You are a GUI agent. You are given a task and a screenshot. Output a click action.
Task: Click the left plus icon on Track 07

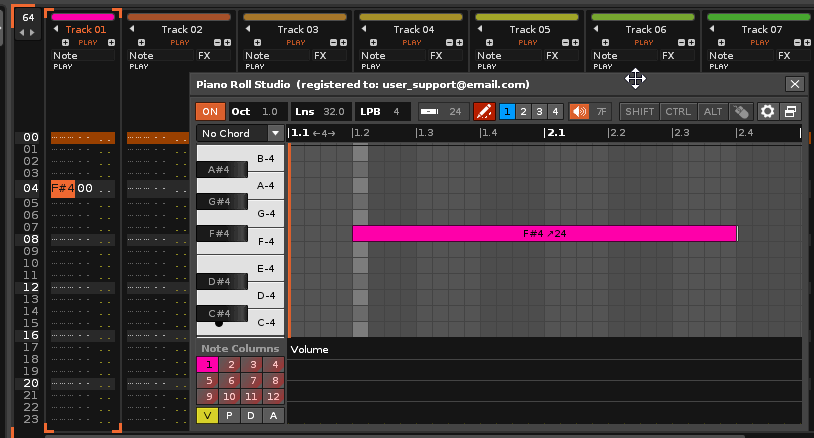coord(721,43)
